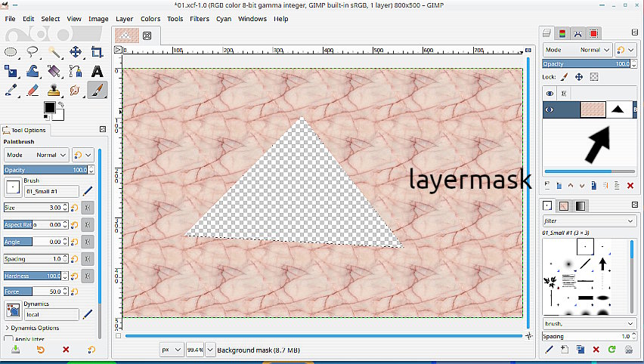Open the Filters menu
Image resolution: width=644 pixels, height=364 pixels.
[x=200, y=19]
